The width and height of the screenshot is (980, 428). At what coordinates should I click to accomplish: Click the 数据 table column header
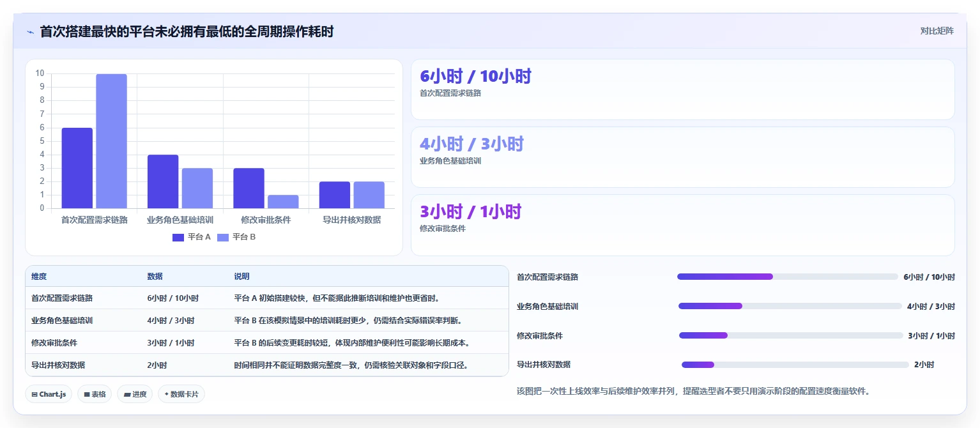point(155,277)
